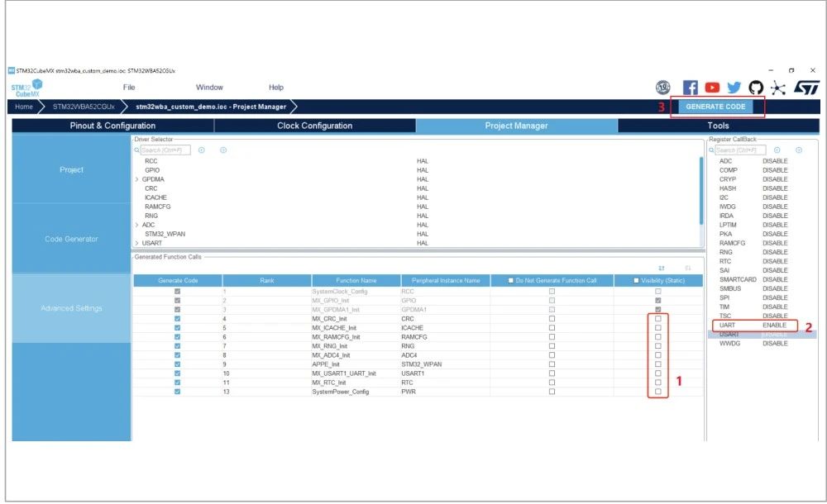Click first circular icon beside Driver Selector search
The image size is (827, 504).
click(202, 150)
